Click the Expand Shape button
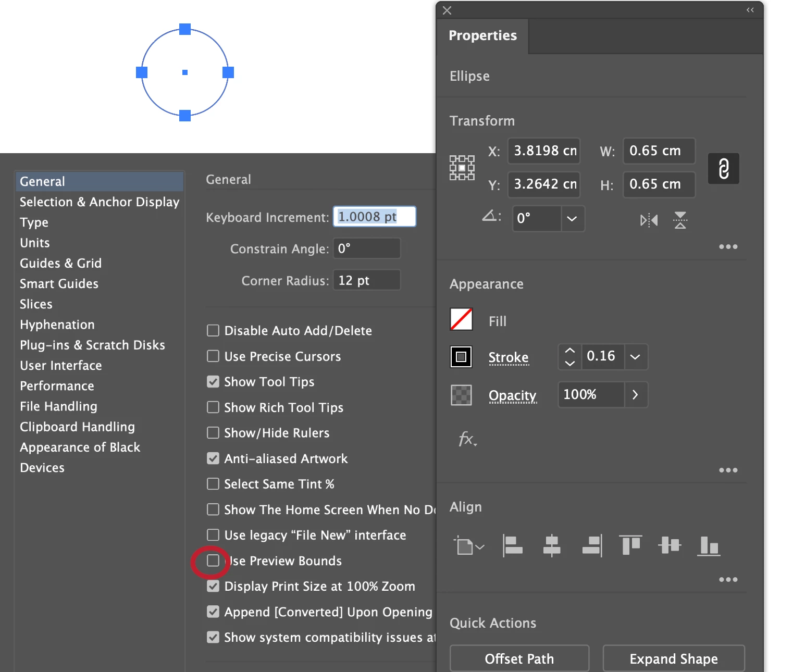The image size is (793, 672). point(674,659)
